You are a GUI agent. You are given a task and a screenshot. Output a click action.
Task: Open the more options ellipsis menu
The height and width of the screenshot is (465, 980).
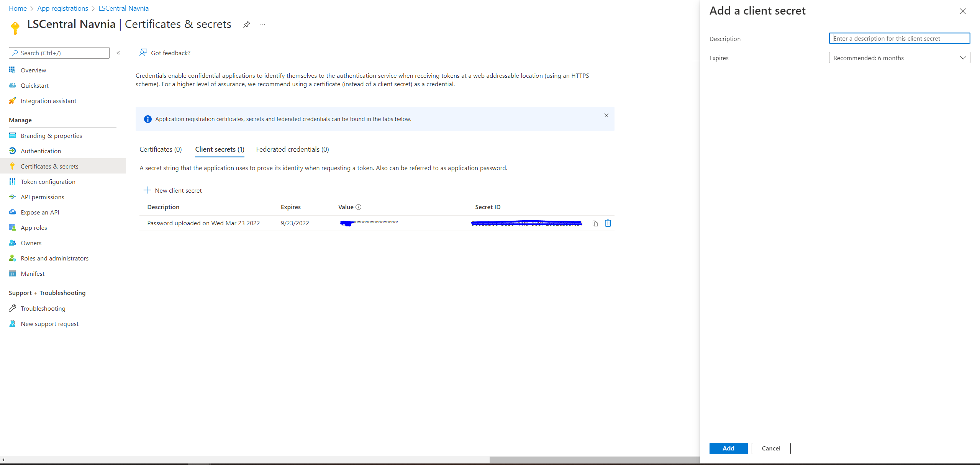[262, 25]
